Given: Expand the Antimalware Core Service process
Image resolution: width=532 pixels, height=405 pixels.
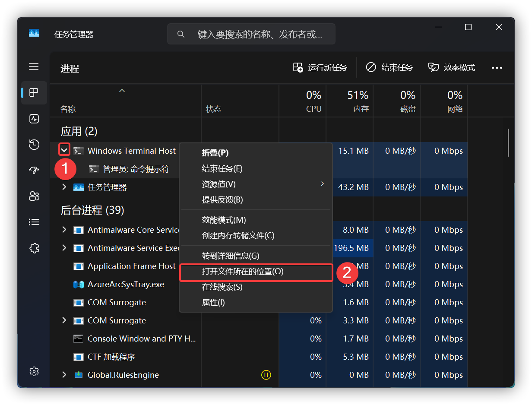Looking at the screenshot, I should pos(64,230).
